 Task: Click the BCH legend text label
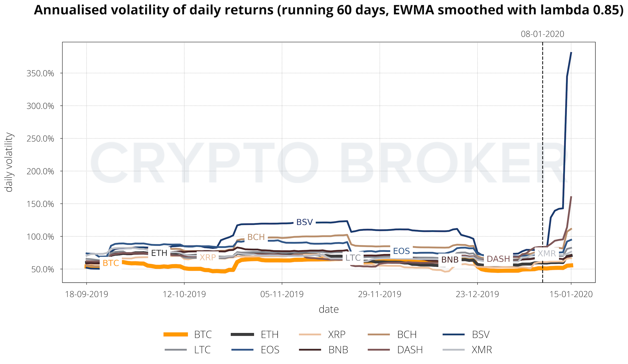407,335
